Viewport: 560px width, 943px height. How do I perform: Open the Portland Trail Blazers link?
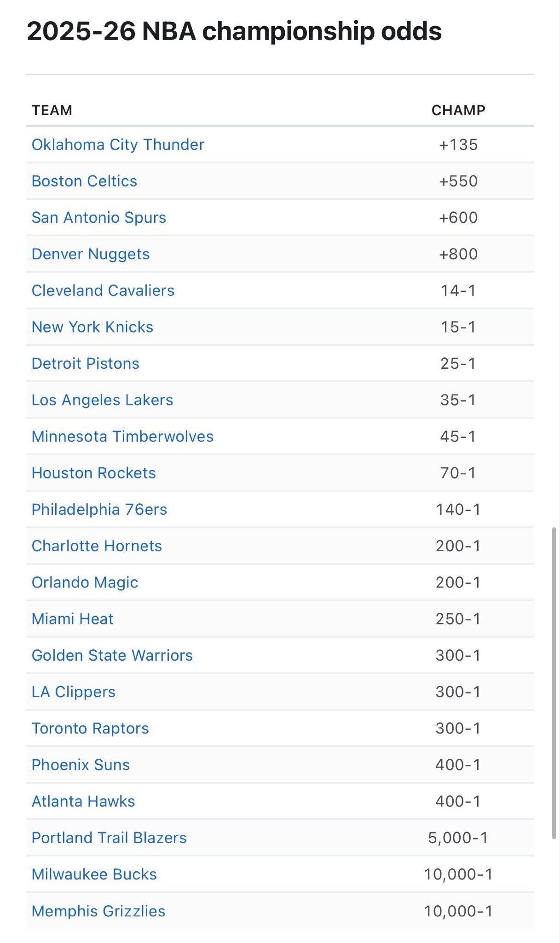[x=109, y=838]
